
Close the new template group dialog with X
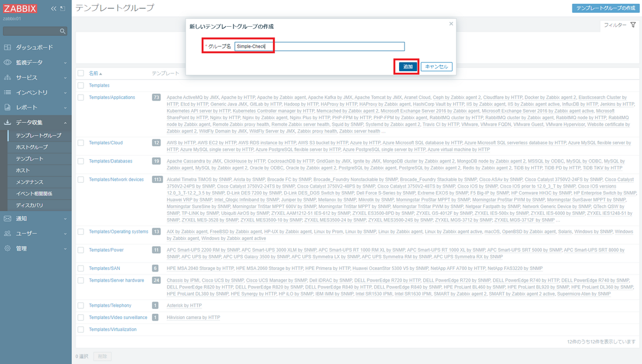(450, 24)
